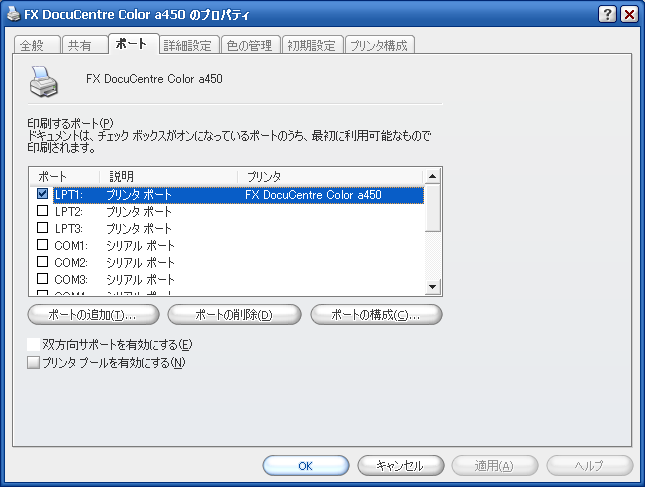
Task: Close the printer properties dialog window
Action: coord(629,15)
